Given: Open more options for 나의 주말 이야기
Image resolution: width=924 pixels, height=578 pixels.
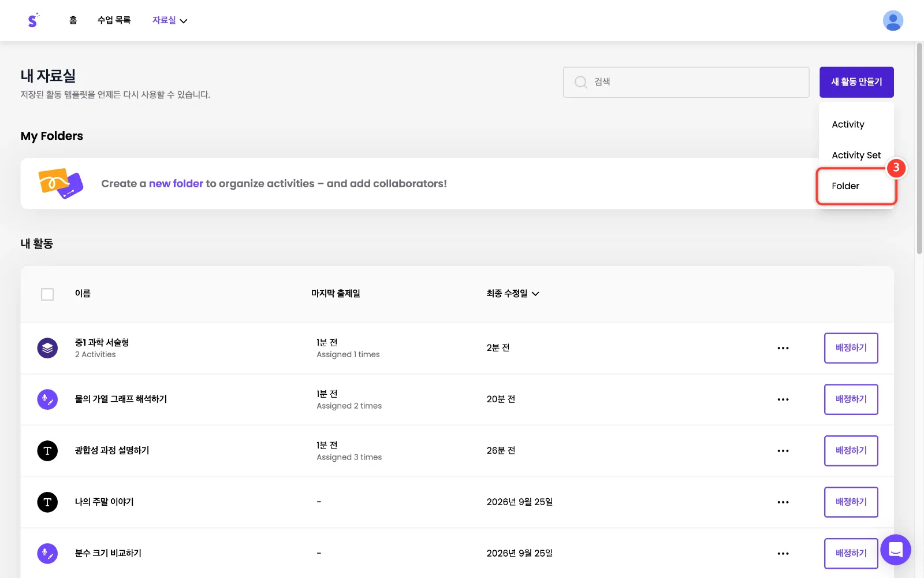Looking at the screenshot, I should [783, 502].
